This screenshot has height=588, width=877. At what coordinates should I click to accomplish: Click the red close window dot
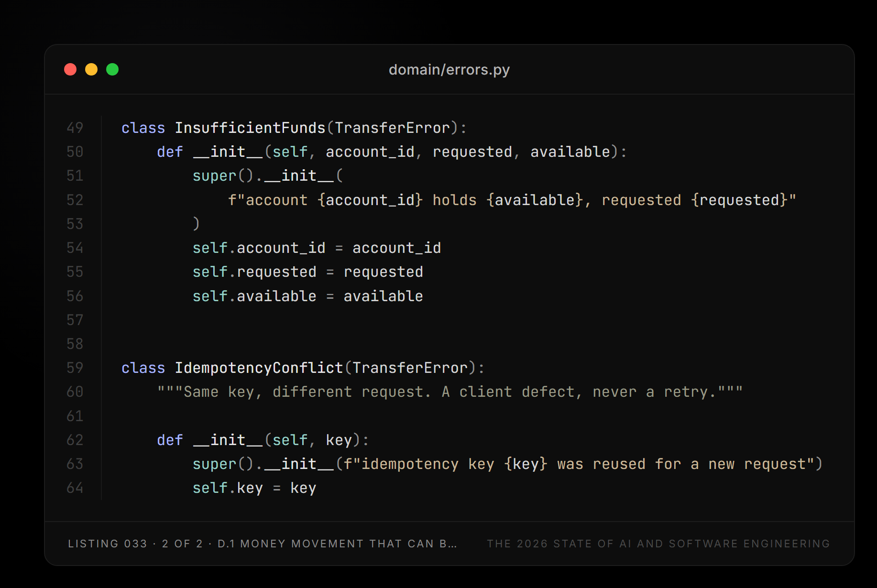[x=70, y=69]
